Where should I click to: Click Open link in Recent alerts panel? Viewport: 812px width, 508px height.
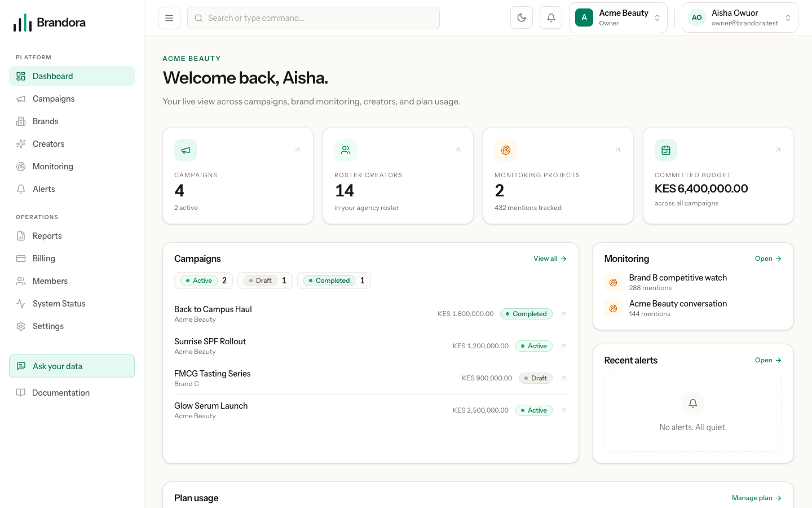click(x=768, y=360)
